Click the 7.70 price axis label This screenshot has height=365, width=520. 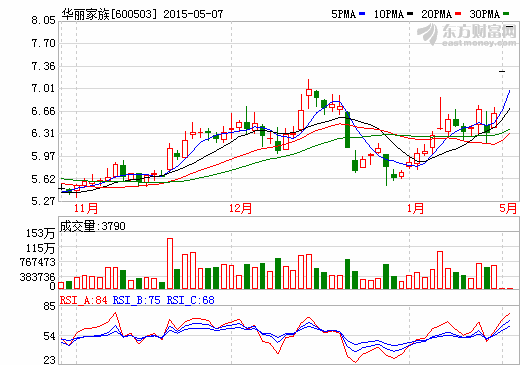pyautogui.click(x=43, y=43)
